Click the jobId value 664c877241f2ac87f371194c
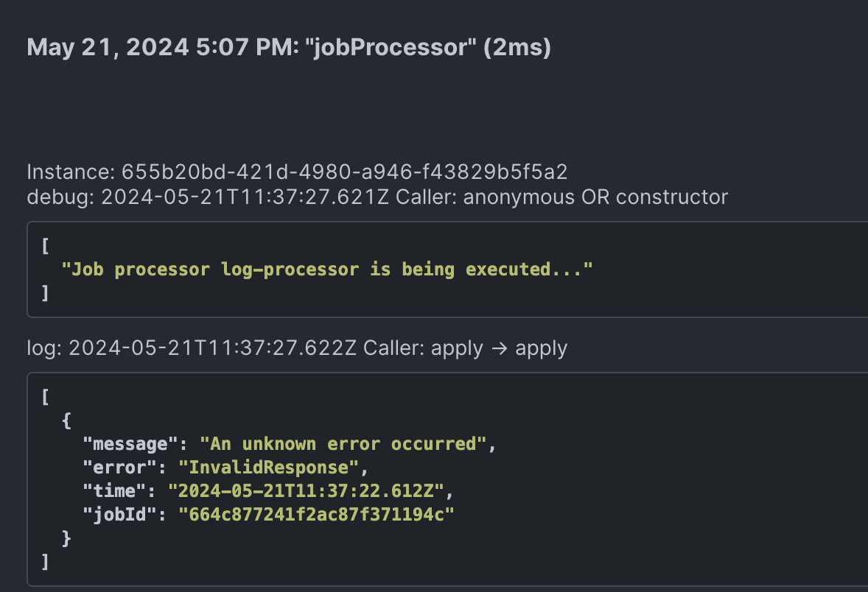This screenshot has height=592, width=868. pyautogui.click(x=317, y=515)
